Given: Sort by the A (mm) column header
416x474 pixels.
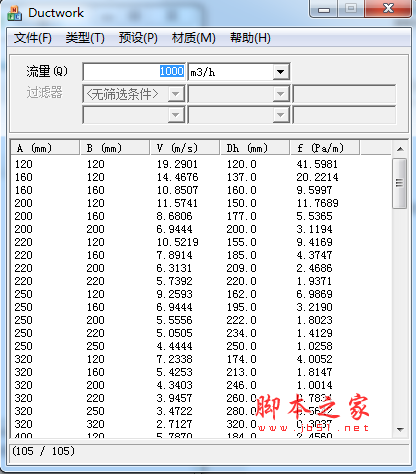Looking at the screenshot, I should (45, 148).
